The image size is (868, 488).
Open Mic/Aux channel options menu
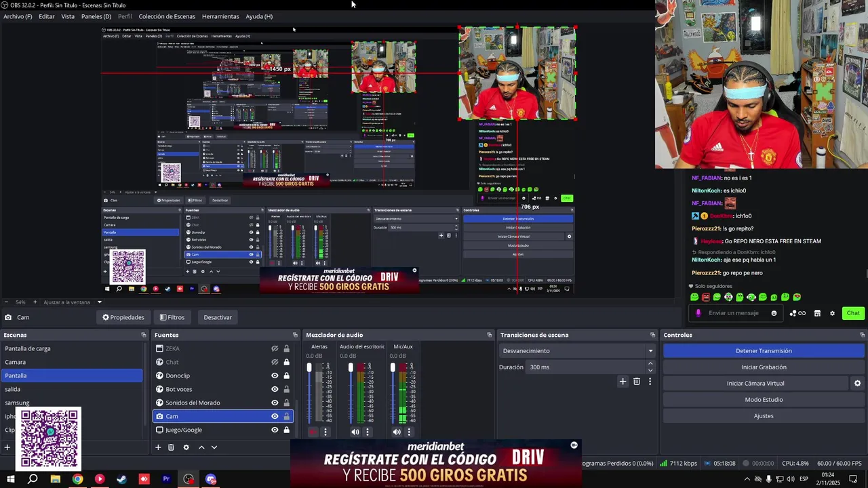click(x=409, y=432)
